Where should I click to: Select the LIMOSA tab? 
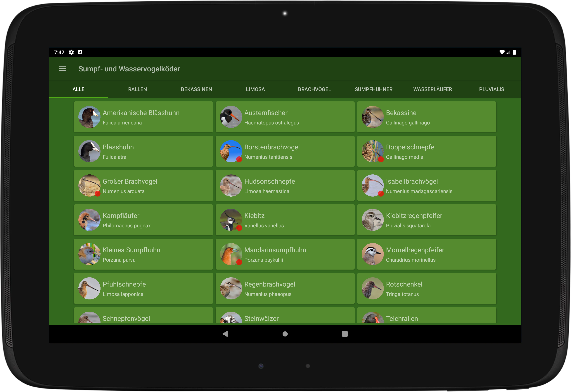255,89
